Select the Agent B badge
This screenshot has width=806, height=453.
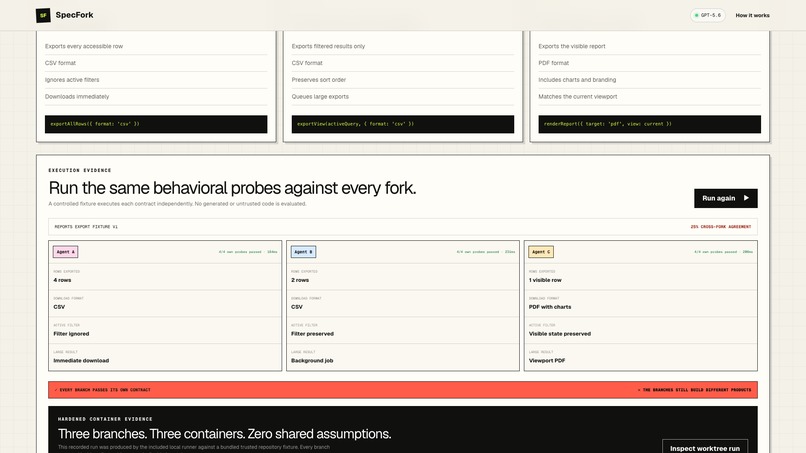(303, 252)
